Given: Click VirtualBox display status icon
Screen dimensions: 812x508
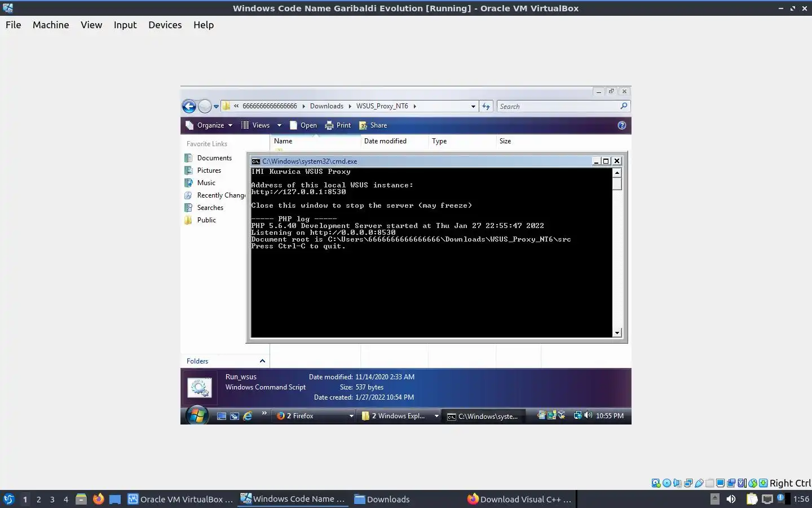Looking at the screenshot, I should pyautogui.click(x=721, y=483).
